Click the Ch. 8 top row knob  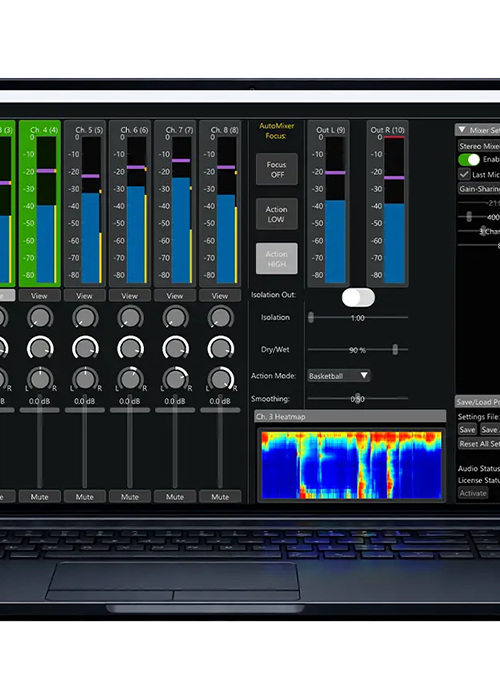[221, 317]
